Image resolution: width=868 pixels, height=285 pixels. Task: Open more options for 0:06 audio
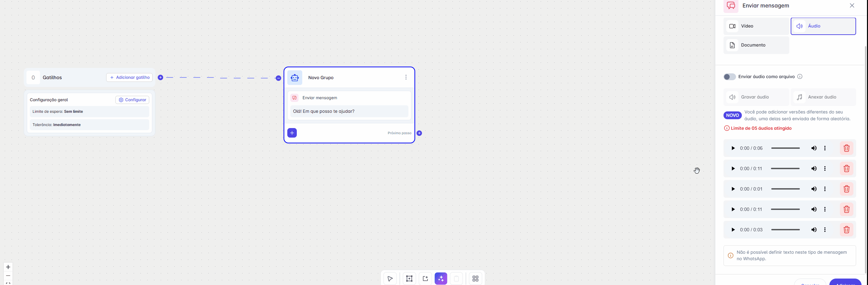click(825, 148)
